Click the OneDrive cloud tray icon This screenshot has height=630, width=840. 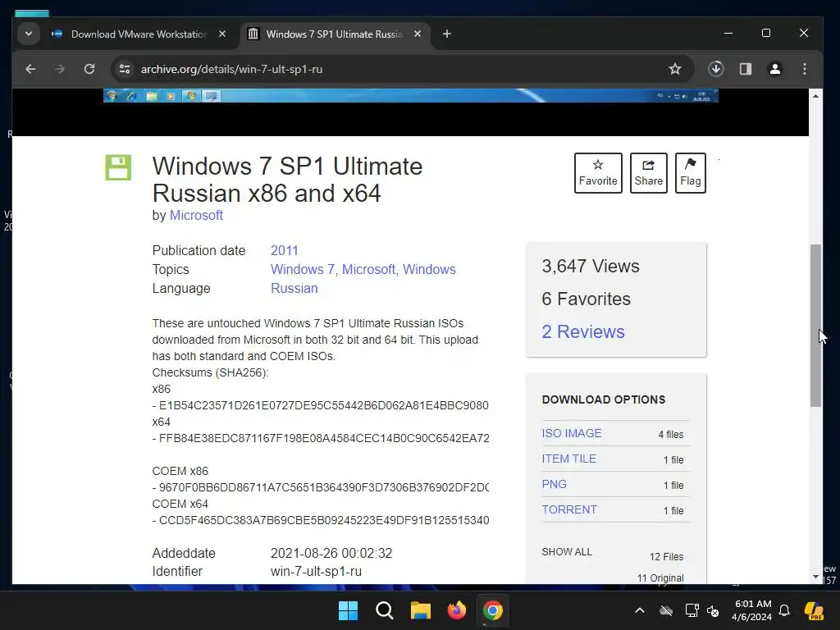666,610
